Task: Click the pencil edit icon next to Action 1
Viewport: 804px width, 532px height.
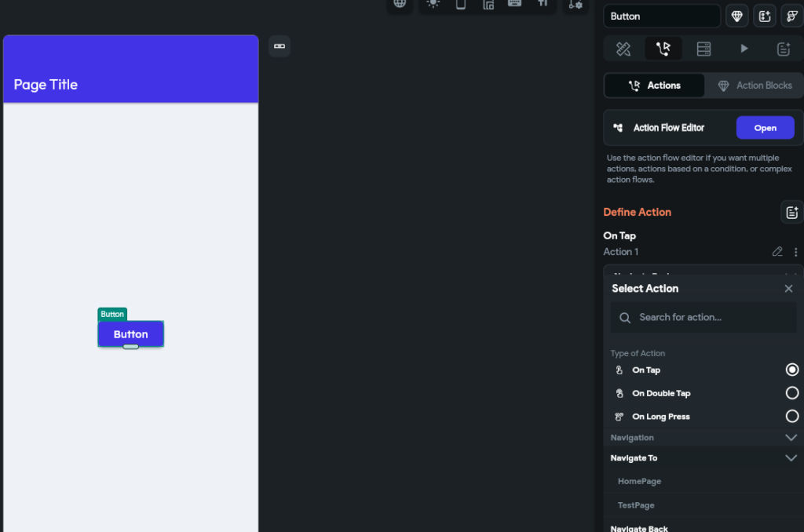Action: click(777, 252)
